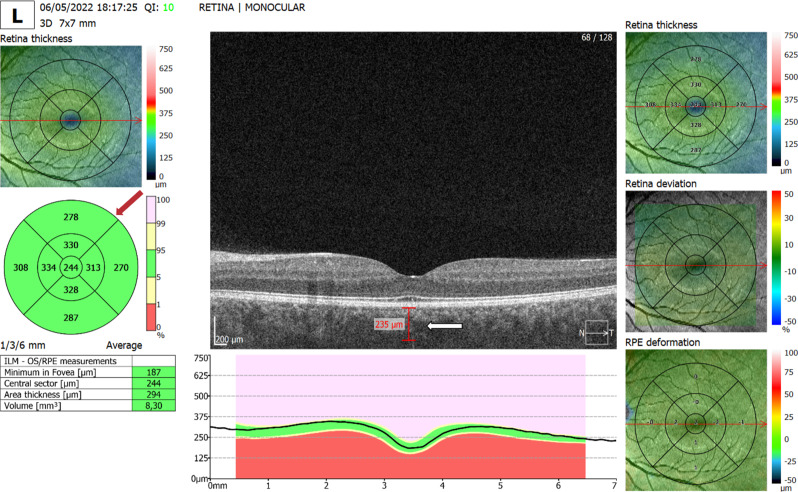
Task: Click the 68 / 128 scan counter
Action: point(596,37)
